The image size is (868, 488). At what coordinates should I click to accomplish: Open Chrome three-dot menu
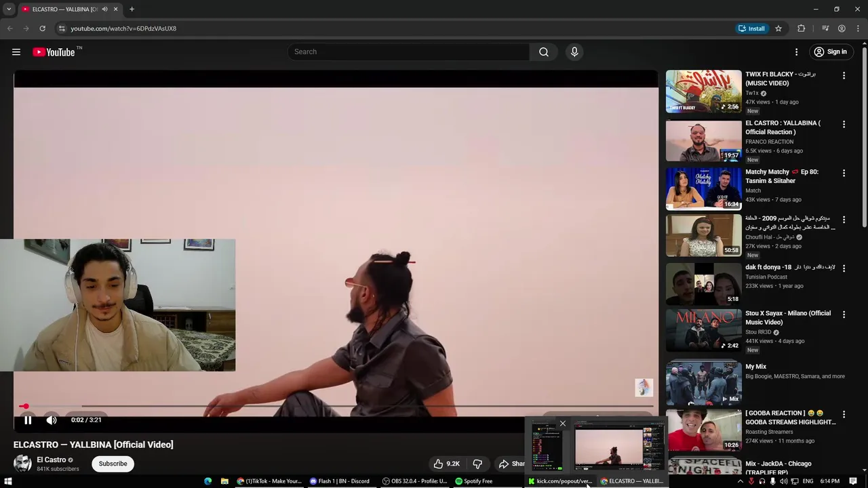coord(858,28)
